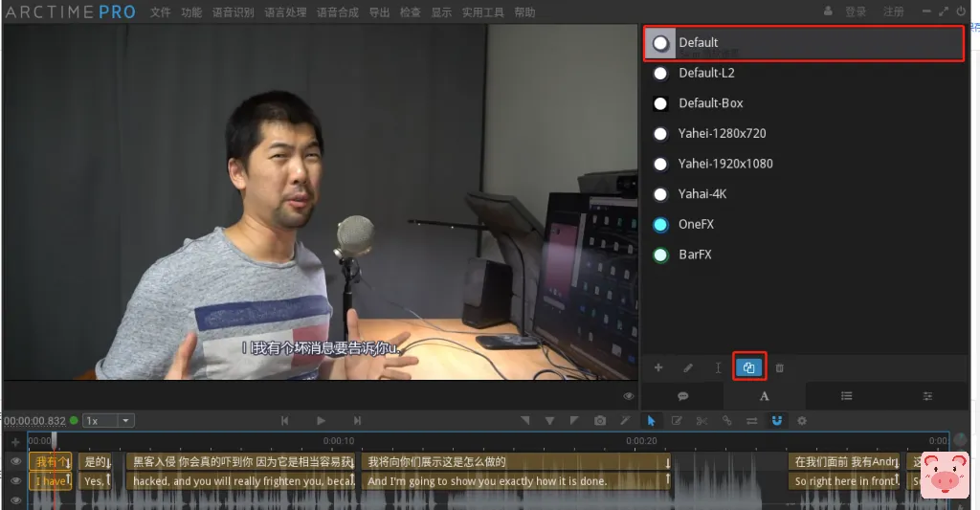
Task: Toggle visibility of first subtitle track
Action: [x=15, y=461]
